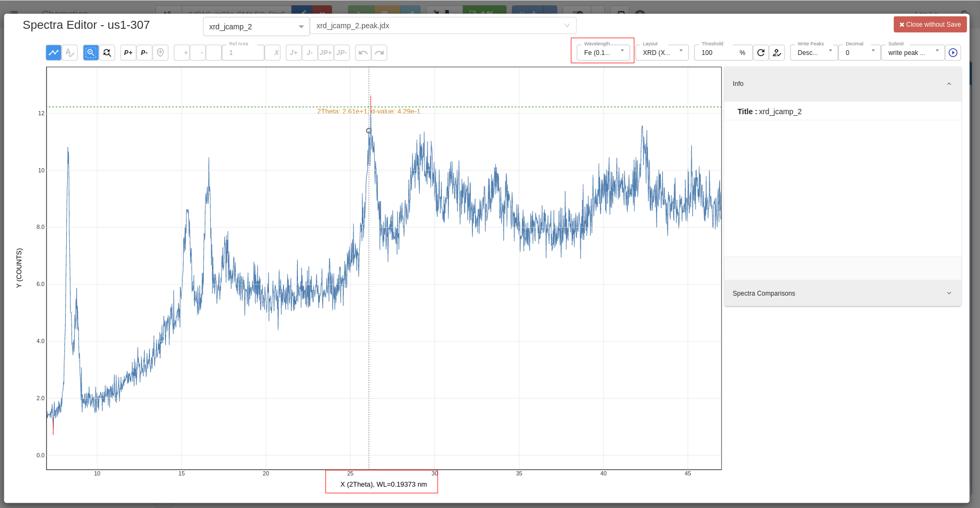Click the redo icon in the toolbar
Viewport: 980px width, 508px height.
pyautogui.click(x=380, y=52)
